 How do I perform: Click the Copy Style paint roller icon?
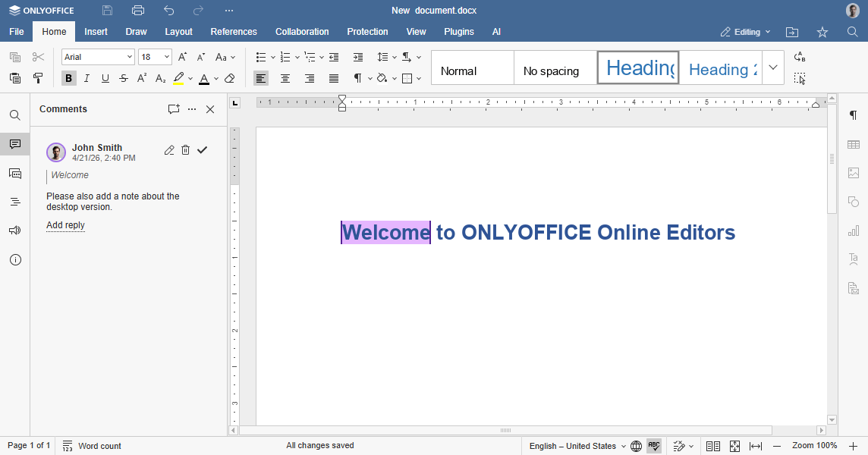38,78
